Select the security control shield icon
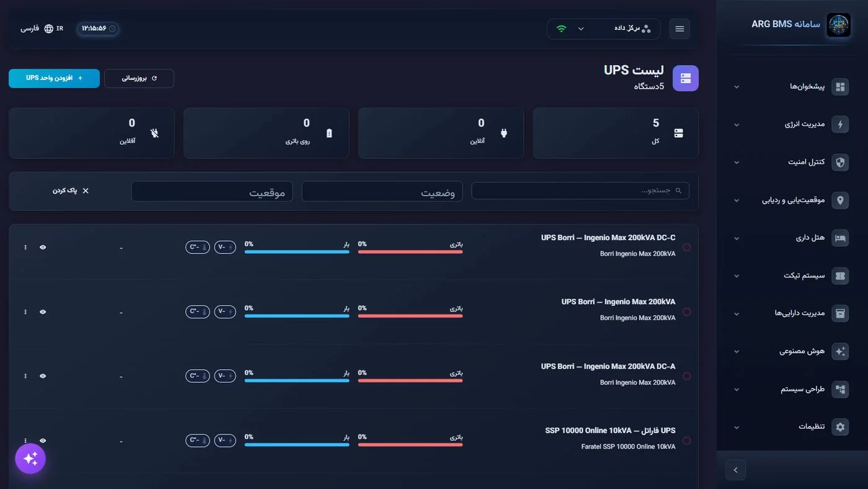Screen dimensions: 868x489 (840, 163)
